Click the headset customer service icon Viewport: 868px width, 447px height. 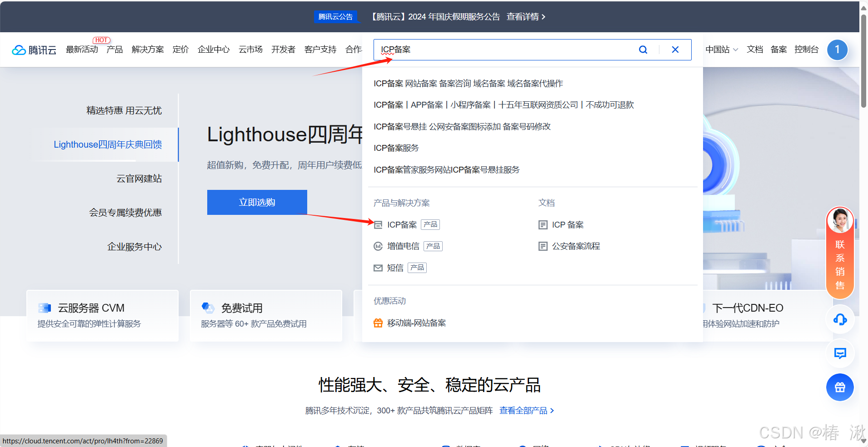click(840, 320)
